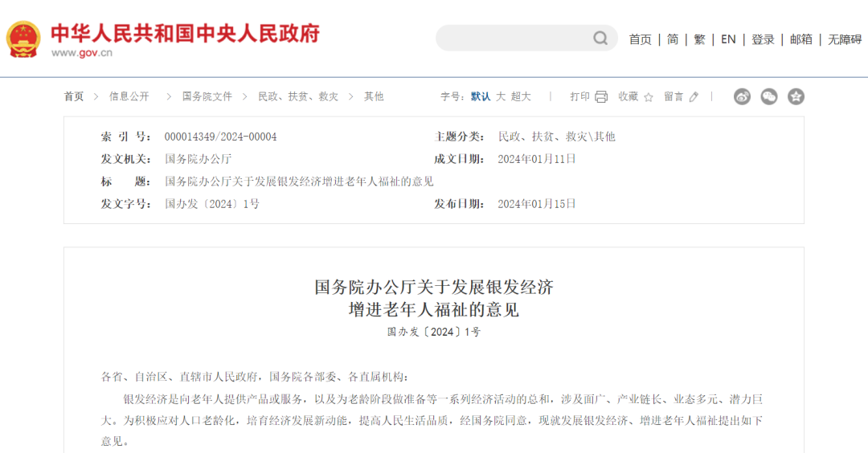Set font size to 默认
The image size is (868, 453).
point(481,96)
